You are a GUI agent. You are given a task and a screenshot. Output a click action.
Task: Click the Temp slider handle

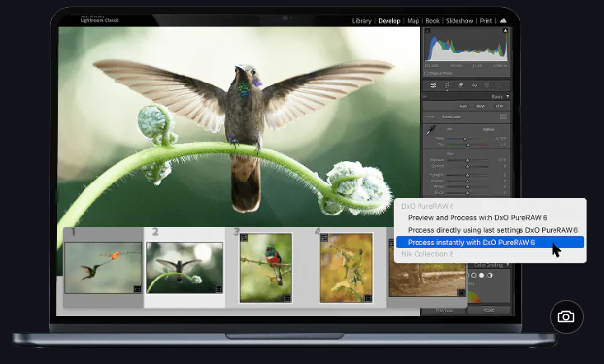[x=465, y=138]
